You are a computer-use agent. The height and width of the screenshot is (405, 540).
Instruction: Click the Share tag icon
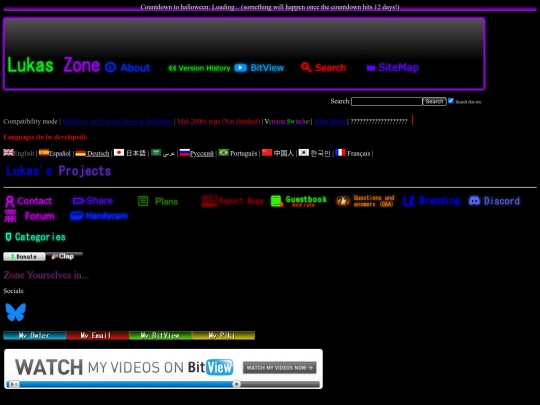(78, 201)
